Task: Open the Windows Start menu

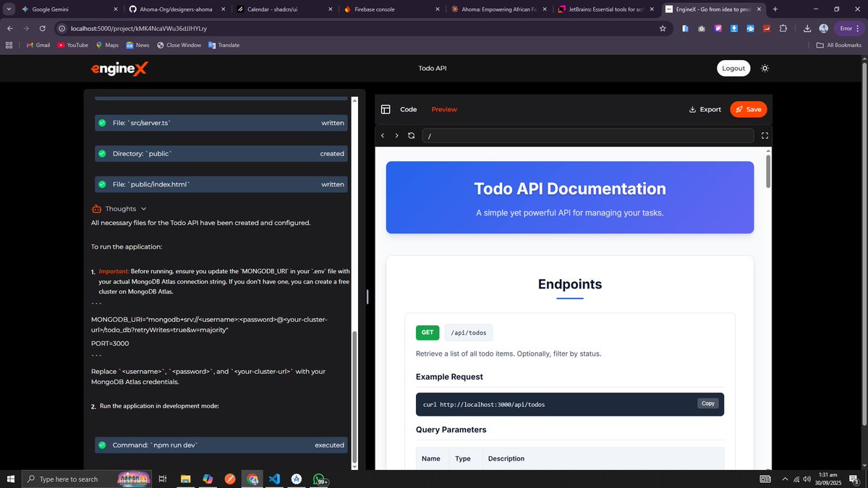Action: (x=11, y=479)
